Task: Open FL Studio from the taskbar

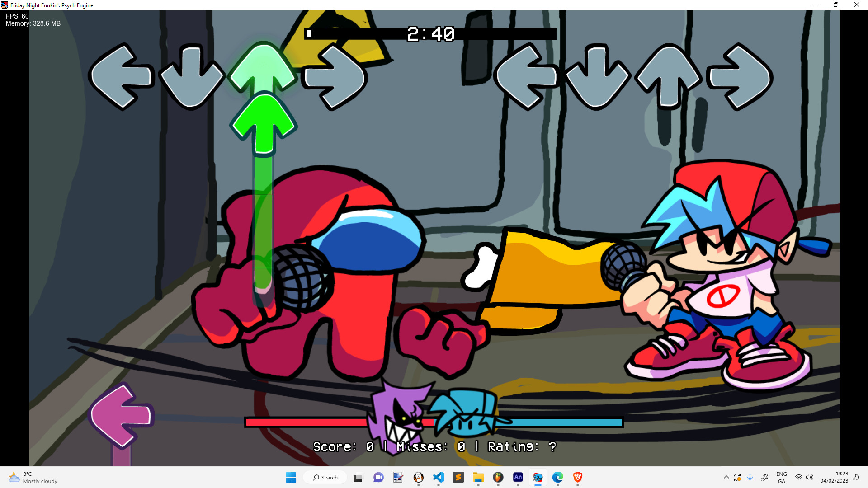Action: click(498, 478)
